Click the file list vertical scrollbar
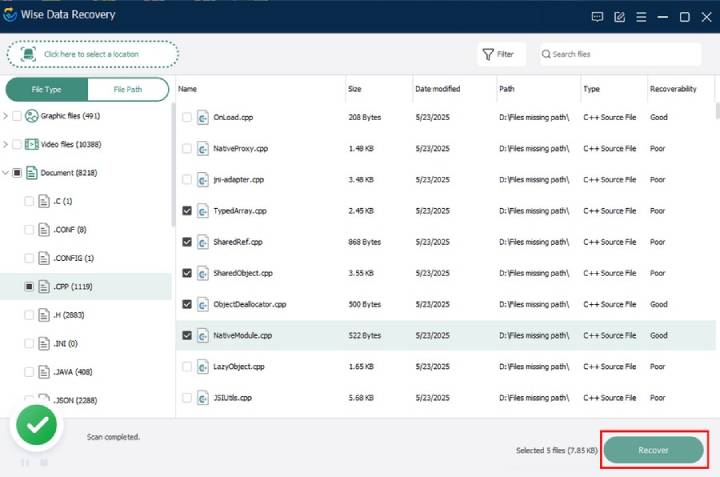Screen dimensions: 720x477 point(717,110)
